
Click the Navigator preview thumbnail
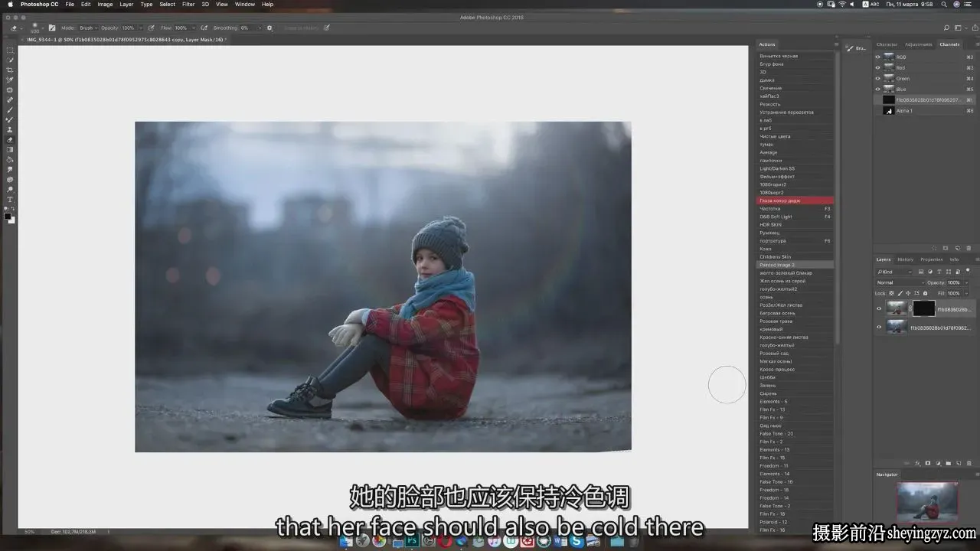[927, 500]
